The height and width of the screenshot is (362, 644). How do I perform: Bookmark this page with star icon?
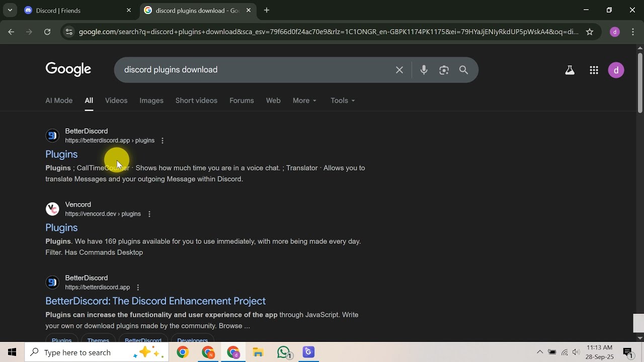589,32
